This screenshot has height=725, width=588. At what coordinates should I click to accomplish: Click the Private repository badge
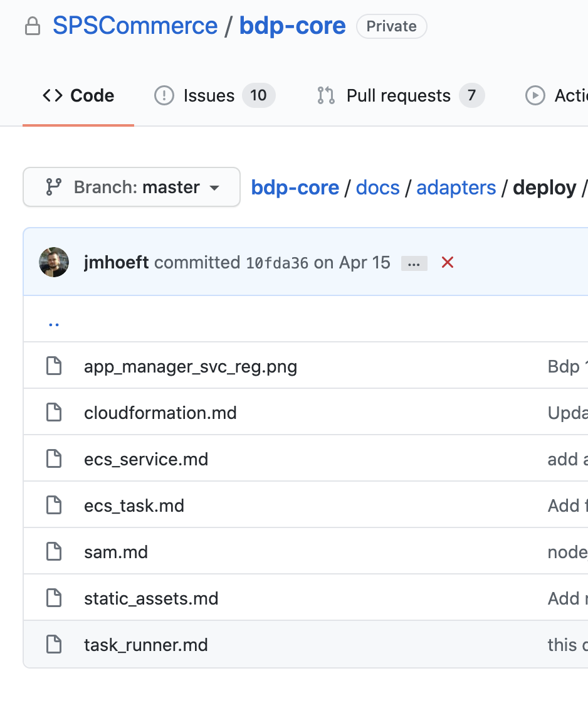click(392, 26)
